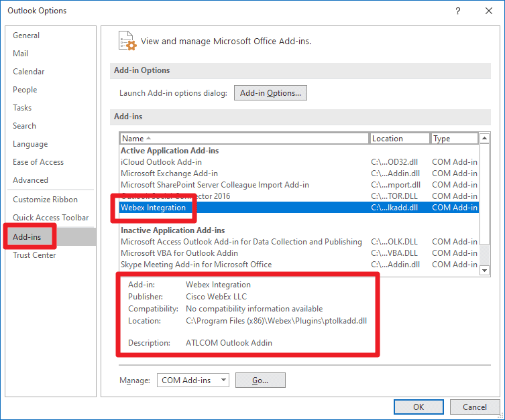Viewport: 505px width, 420px height.
Task: Select the Webex Integration add-in row
Action: [299, 208]
